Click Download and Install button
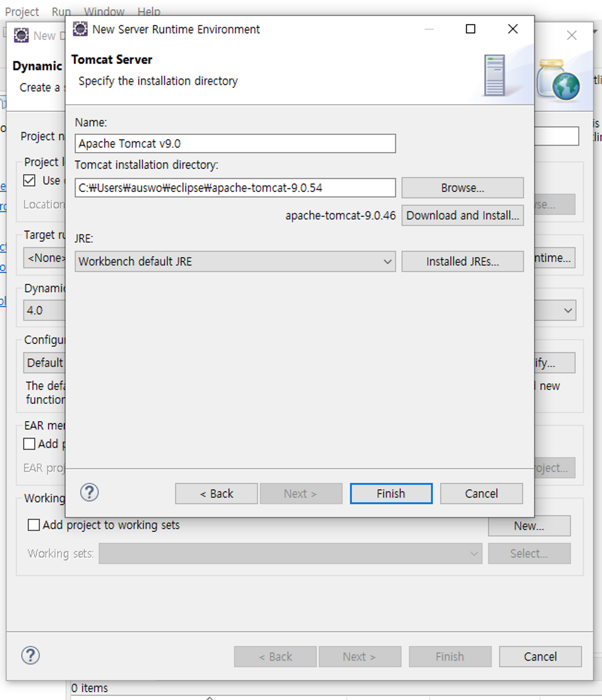The height and width of the screenshot is (700, 602). coord(462,215)
